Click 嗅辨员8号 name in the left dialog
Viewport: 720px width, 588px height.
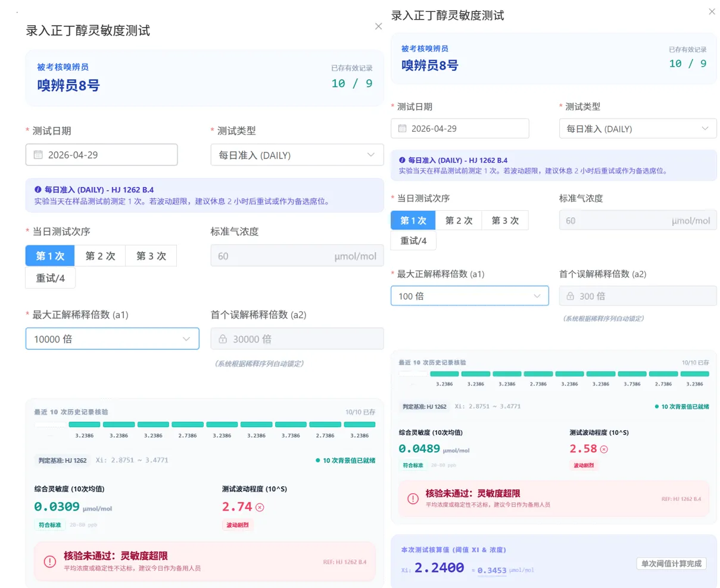point(68,85)
